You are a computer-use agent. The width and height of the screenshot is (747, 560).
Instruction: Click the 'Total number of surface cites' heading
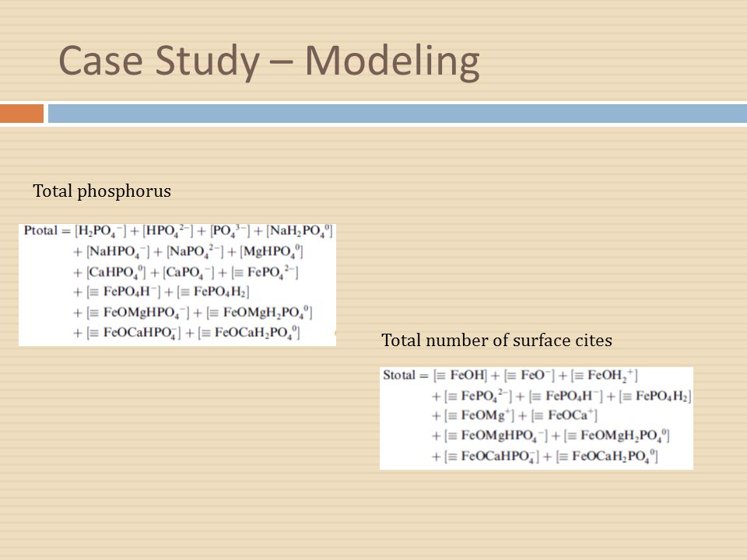497,340
